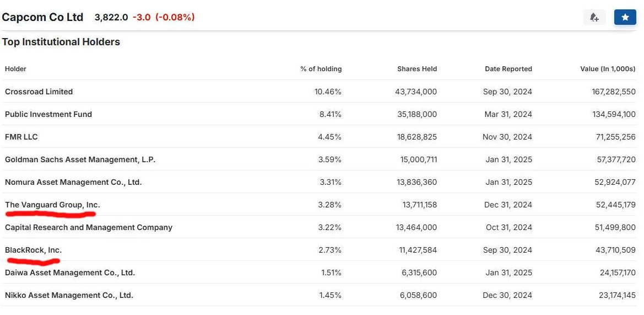Open the Crossroad Limited holder
Viewport: 644px width, 315px height.
point(39,92)
